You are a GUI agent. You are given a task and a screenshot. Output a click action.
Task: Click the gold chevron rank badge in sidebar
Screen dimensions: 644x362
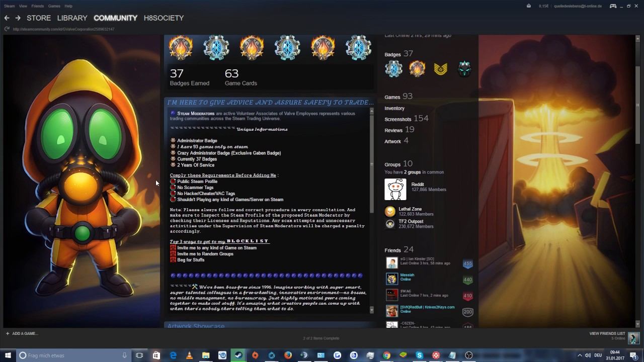[440, 69]
